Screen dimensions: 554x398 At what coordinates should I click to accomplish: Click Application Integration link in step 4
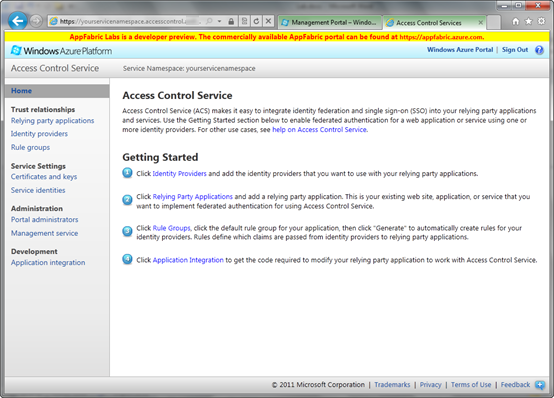coord(188,260)
